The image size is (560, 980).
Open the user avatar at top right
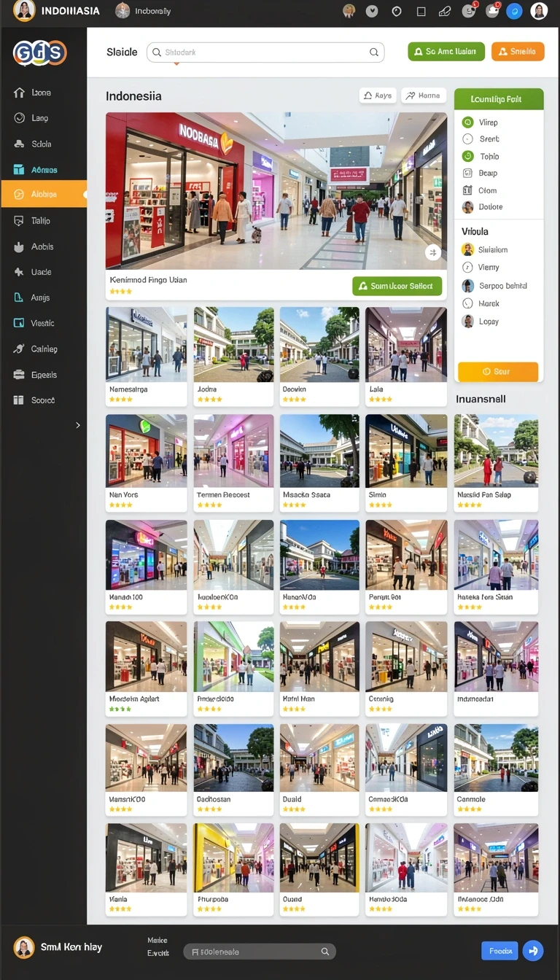[539, 11]
